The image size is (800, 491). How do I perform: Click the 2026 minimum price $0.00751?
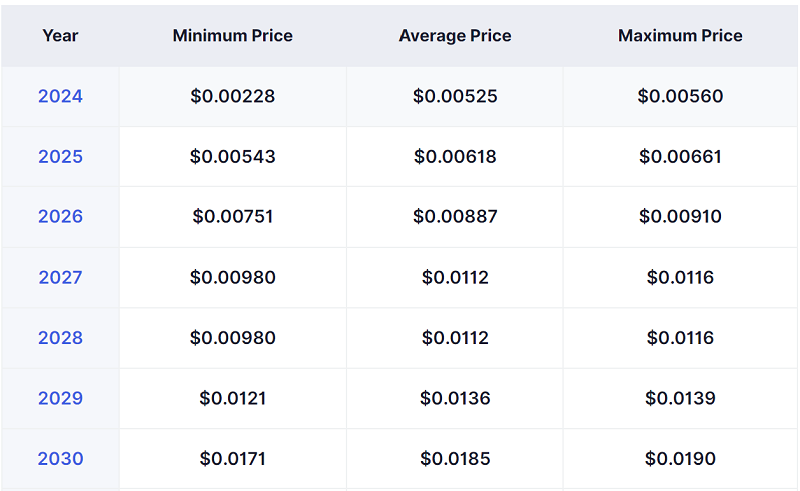232,217
